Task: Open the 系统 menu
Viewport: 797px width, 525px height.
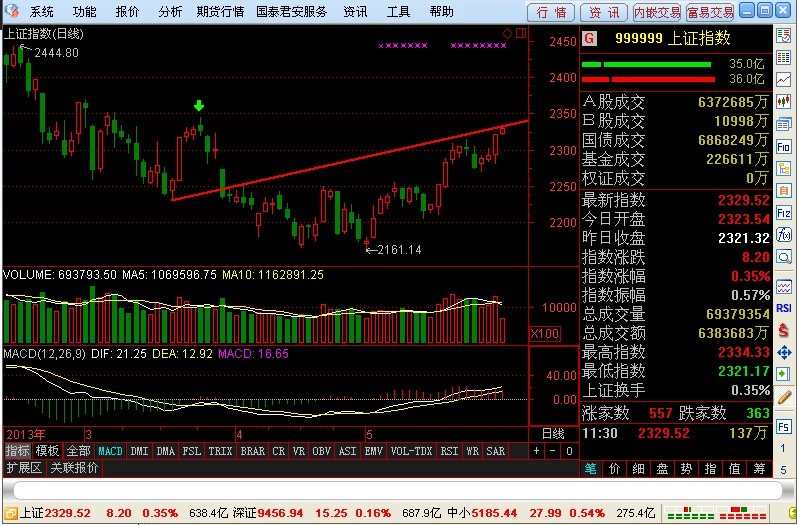Action: [x=42, y=12]
